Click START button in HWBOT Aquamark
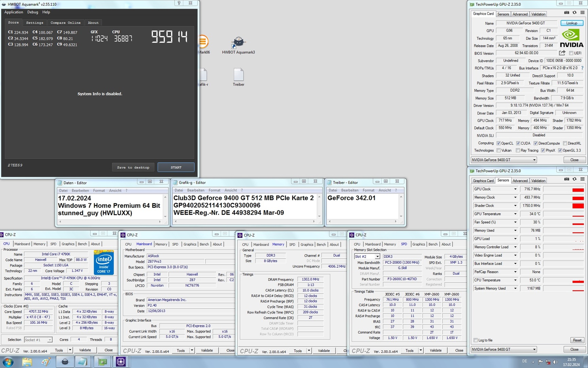The image size is (588, 368). [x=176, y=167]
